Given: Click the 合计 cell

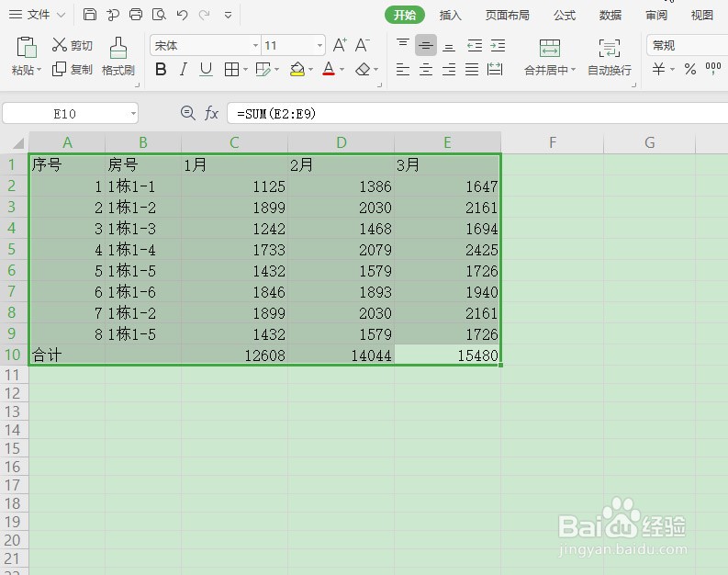Looking at the screenshot, I should click(x=67, y=355).
